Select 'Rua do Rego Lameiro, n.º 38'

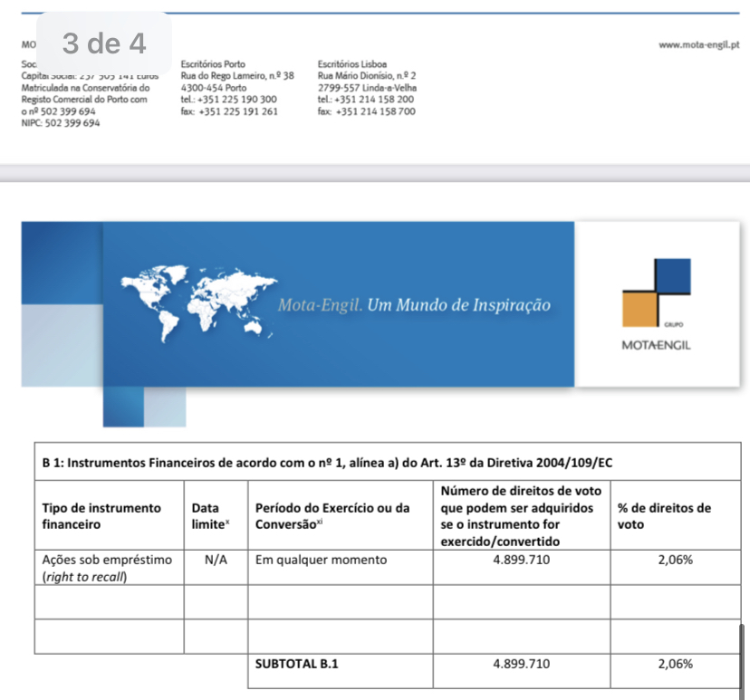237,75
